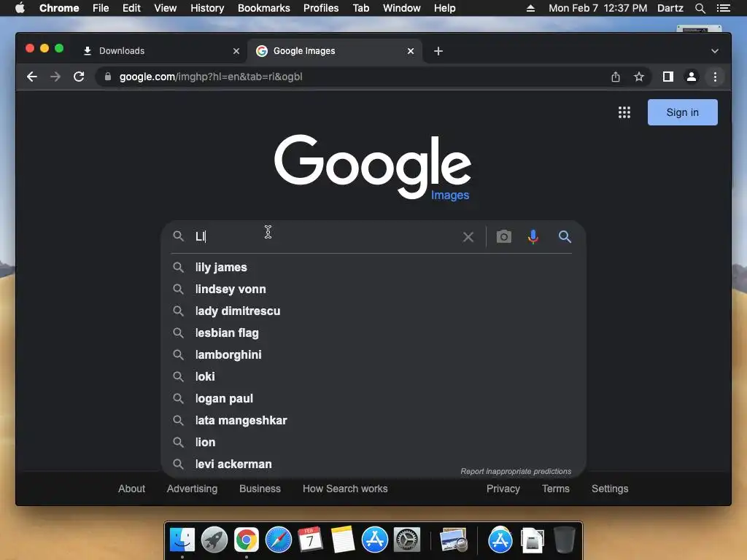Select the Google Images tab

click(334, 51)
